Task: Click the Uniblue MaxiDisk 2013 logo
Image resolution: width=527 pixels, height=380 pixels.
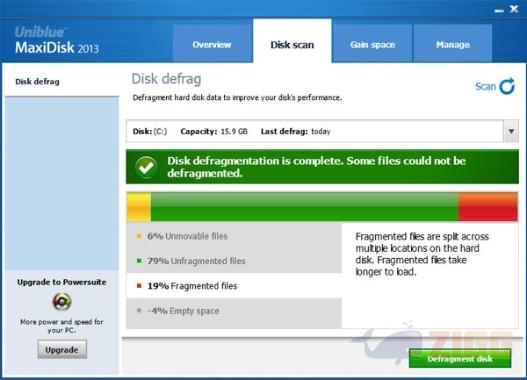Action: click(x=57, y=41)
